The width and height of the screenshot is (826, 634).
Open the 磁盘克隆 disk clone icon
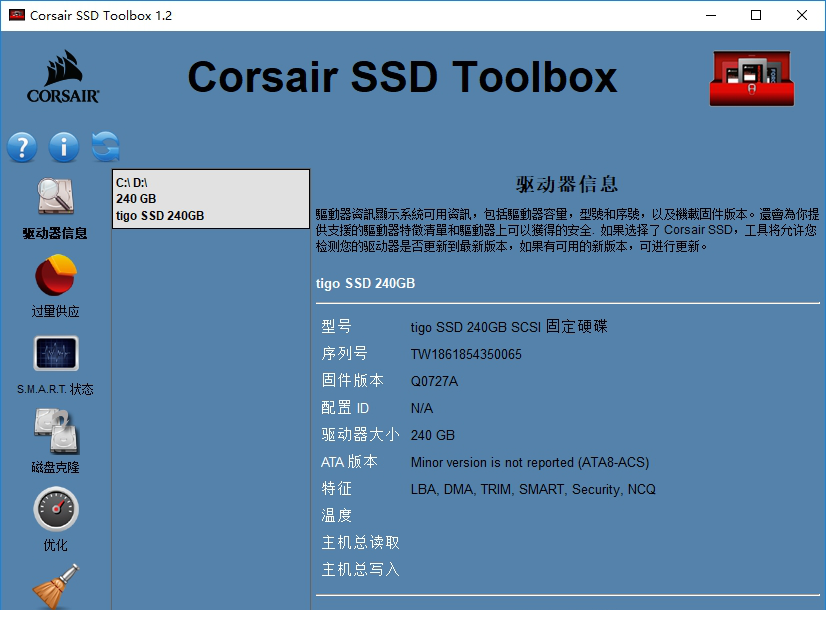[56, 431]
